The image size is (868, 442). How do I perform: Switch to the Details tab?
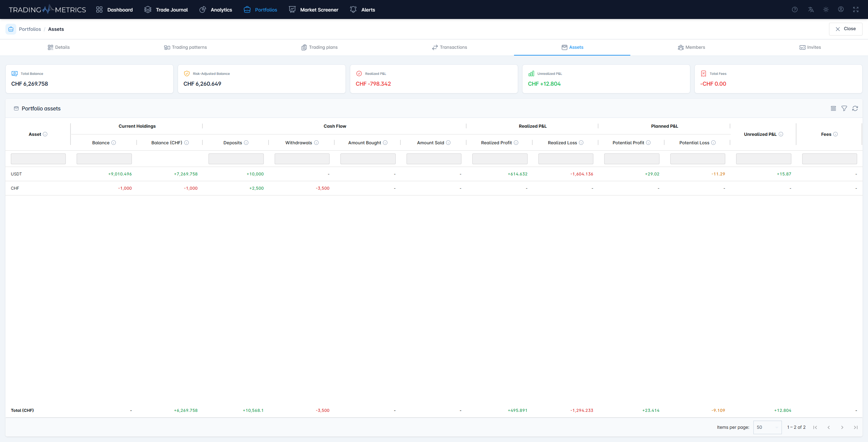tap(59, 47)
